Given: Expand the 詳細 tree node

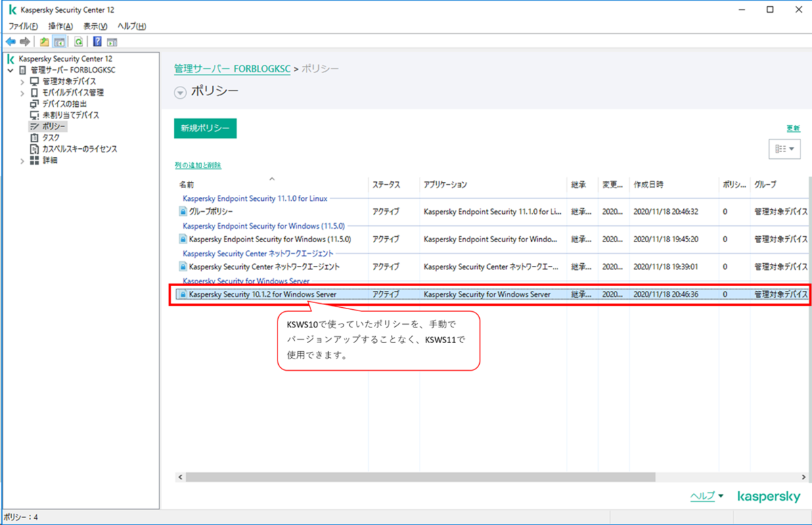Looking at the screenshot, I should click(x=22, y=160).
